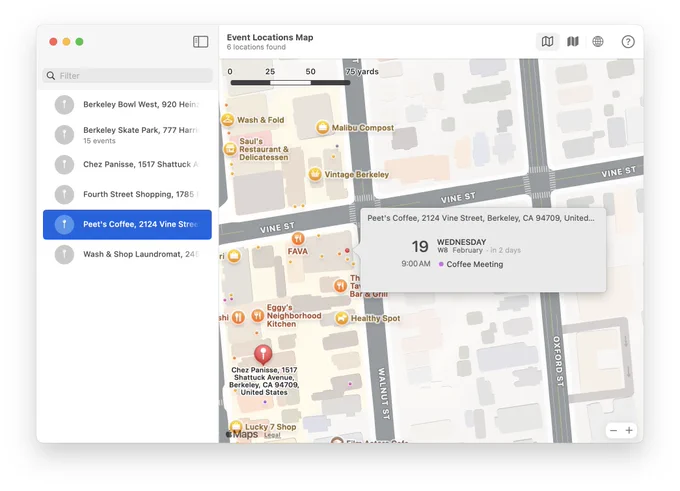Click the Wash & Fold map marker
The image size is (680, 491).
[x=228, y=120]
